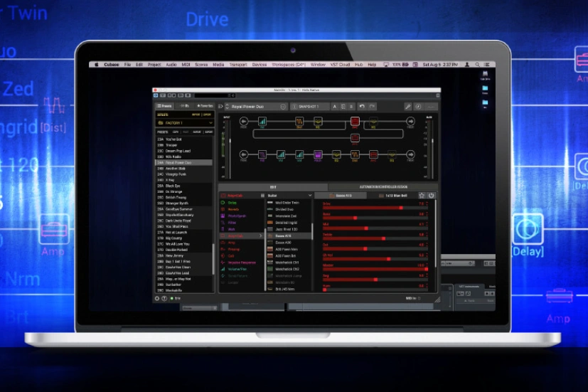Open the Transport menu in Cubase
Viewport: 588px width, 392px height.
click(x=237, y=65)
